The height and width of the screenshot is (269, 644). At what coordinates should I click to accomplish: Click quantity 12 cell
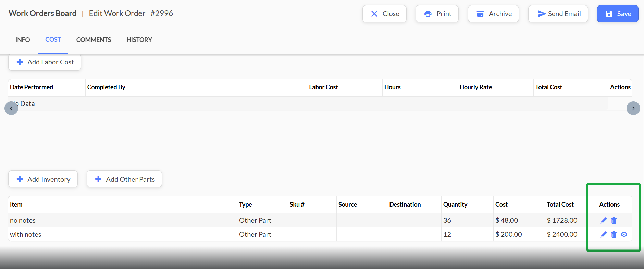[467, 234]
